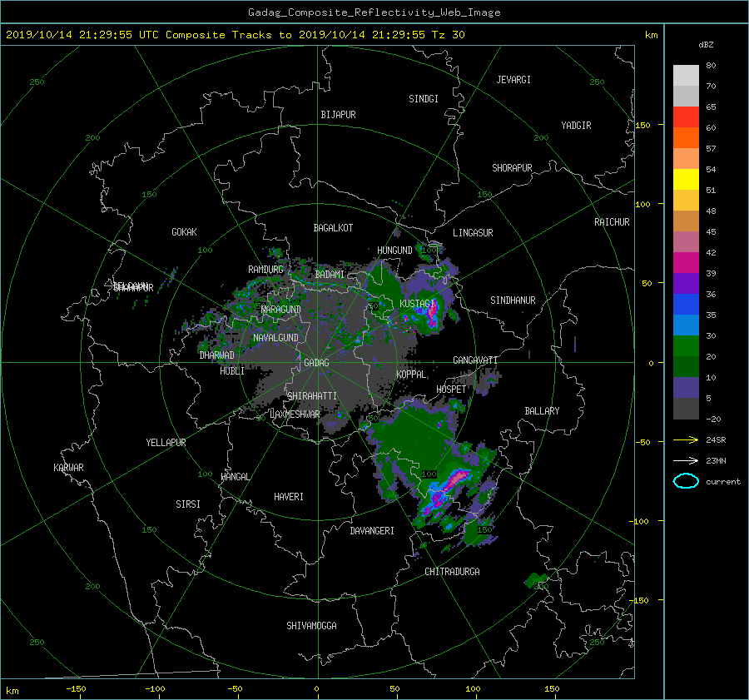Click the SINDGI city label
Screen dimensions: 749x700
pos(424,99)
